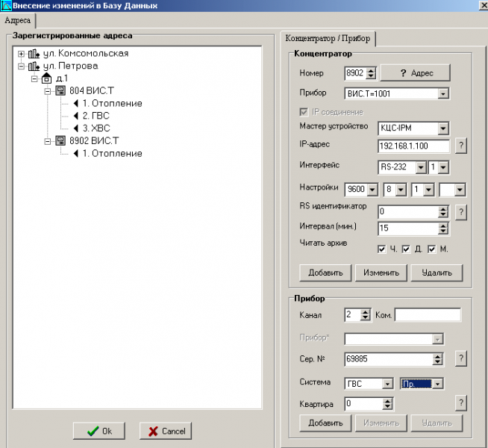Image resolution: width=488 pixels, height=448 pixels.
Task: Adjust the Квартира spinner
Action: (x=387, y=404)
